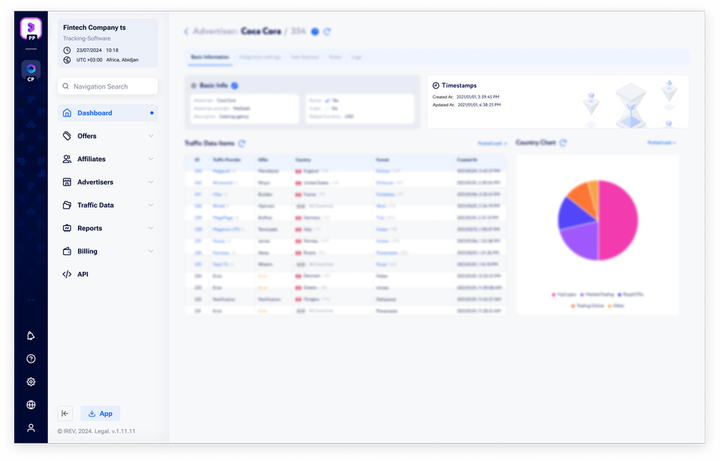The height and width of the screenshot is (461, 720).
Task: Click the blue pie chart slice
Action: click(x=572, y=214)
